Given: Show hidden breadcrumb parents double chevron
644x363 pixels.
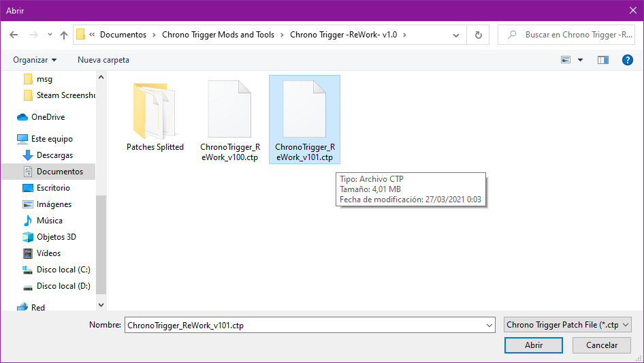Looking at the screenshot, I should [92, 35].
